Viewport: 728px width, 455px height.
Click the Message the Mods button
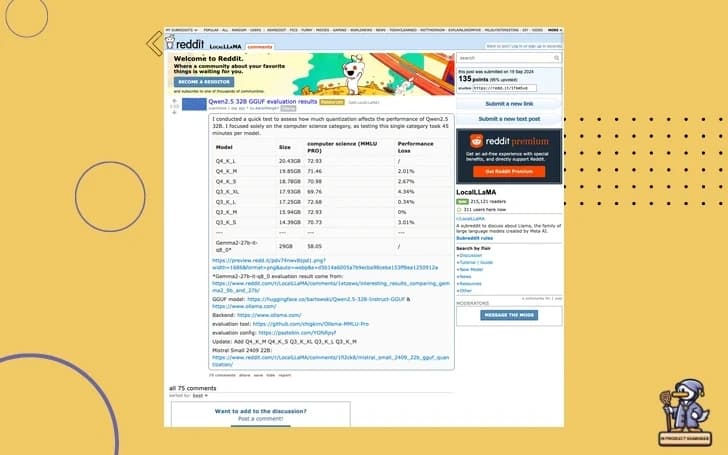pyautogui.click(x=509, y=314)
